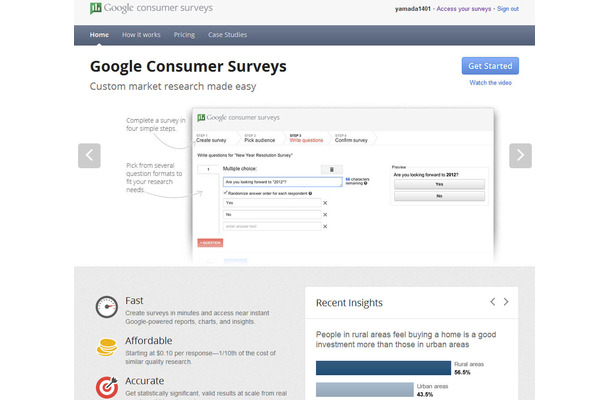610x400 pixels.
Task: Click the Fast feature heading
Action: click(x=134, y=301)
